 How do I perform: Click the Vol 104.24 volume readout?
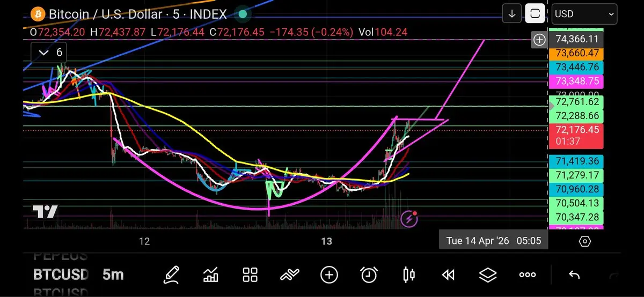point(383,32)
